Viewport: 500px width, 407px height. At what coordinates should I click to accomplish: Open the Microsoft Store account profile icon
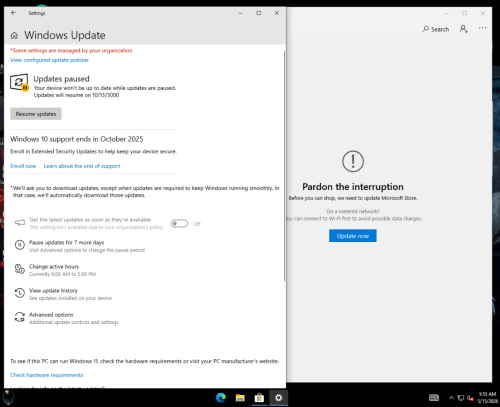pyautogui.click(x=464, y=29)
